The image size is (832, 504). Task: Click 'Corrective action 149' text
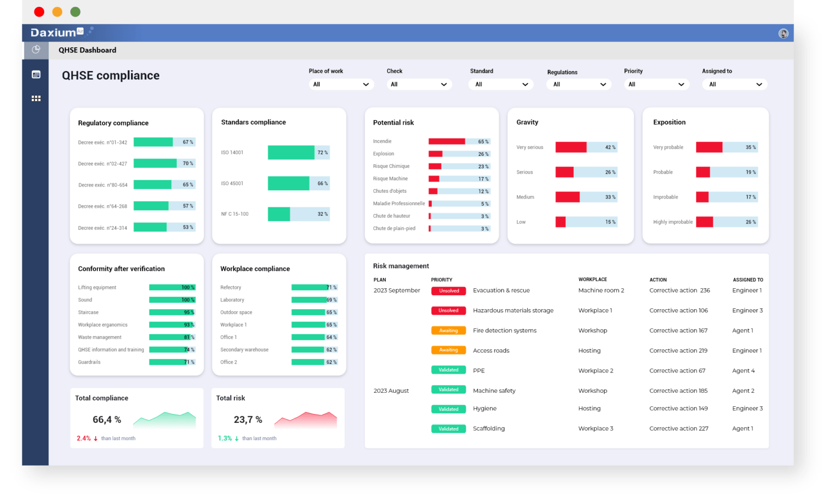(679, 408)
